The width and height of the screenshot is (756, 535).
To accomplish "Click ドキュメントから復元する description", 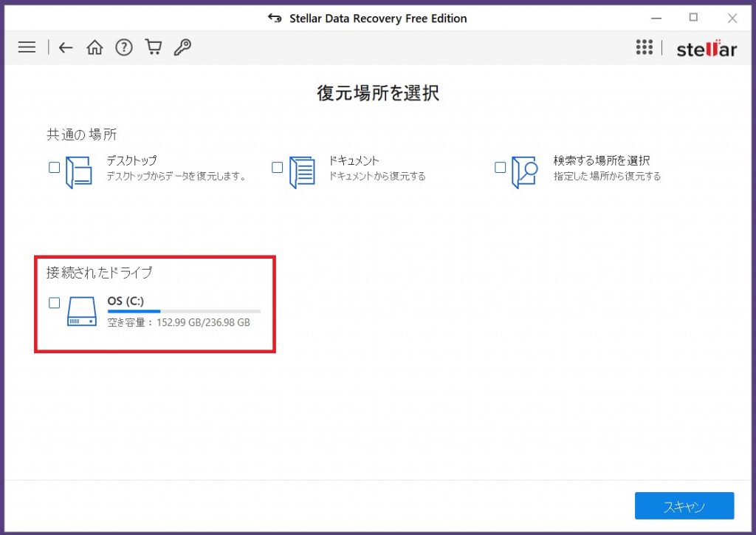I will tap(377, 176).
